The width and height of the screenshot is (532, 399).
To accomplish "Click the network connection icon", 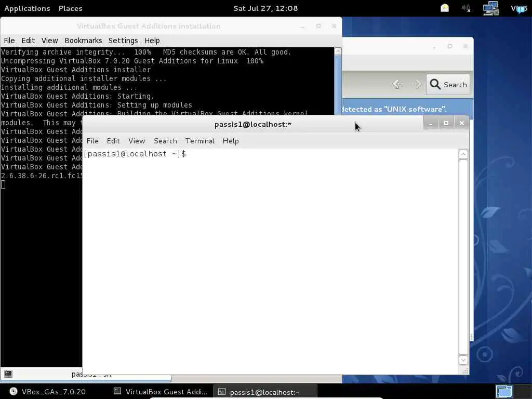I will tap(490, 8).
